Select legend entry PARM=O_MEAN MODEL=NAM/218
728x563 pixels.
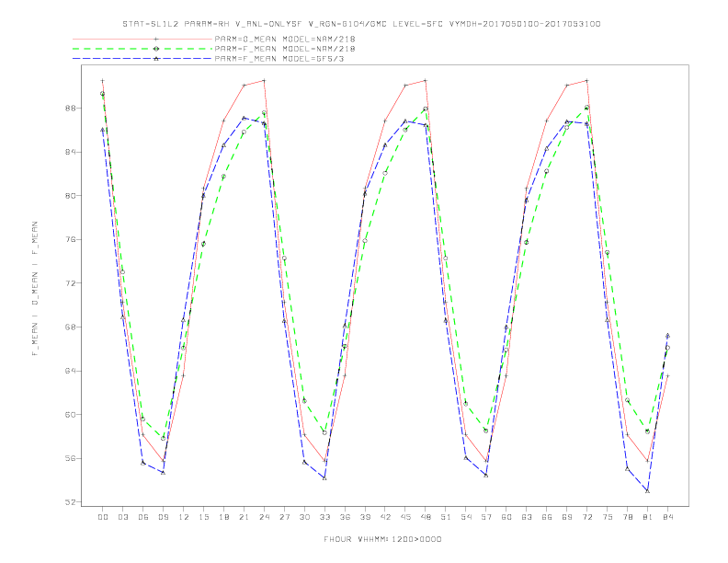click(x=285, y=39)
